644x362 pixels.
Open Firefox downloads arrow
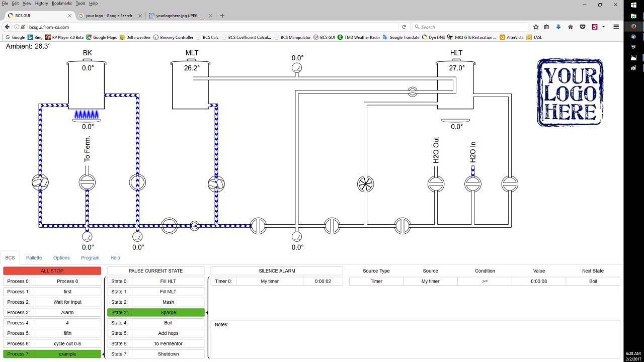click(x=558, y=27)
